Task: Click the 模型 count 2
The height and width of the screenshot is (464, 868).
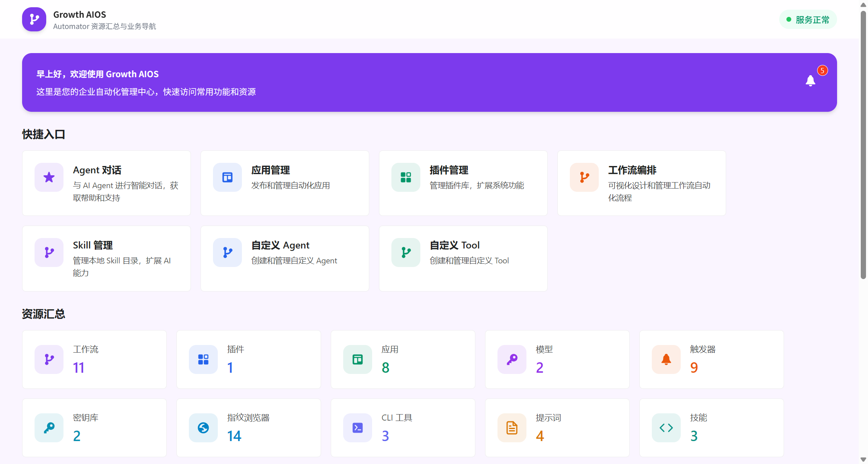Action: coord(540,368)
